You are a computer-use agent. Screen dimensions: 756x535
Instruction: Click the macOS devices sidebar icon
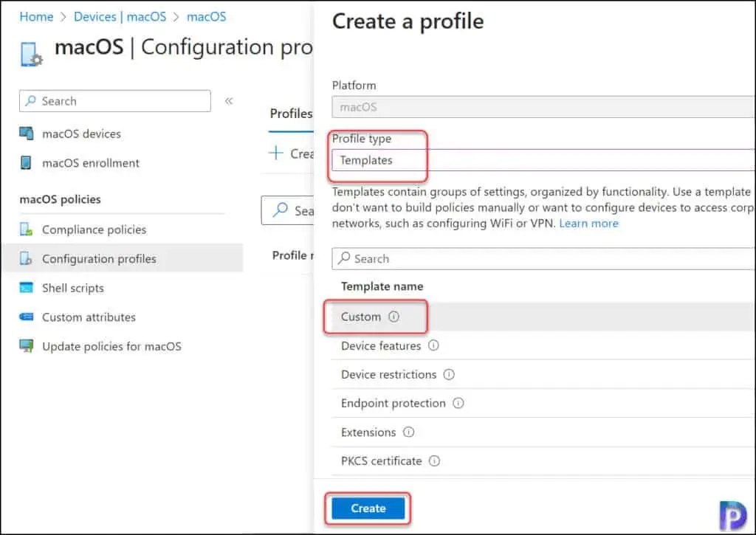[x=27, y=134]
